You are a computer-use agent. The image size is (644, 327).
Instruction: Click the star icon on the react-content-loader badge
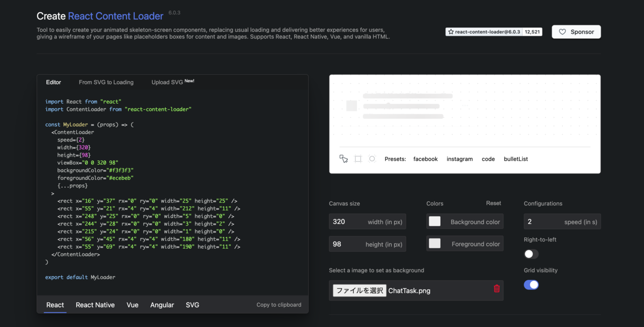[x=451, y=32]
